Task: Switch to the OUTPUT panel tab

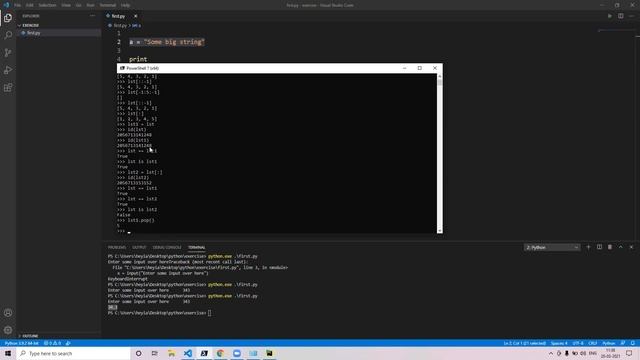Action: 139,247
